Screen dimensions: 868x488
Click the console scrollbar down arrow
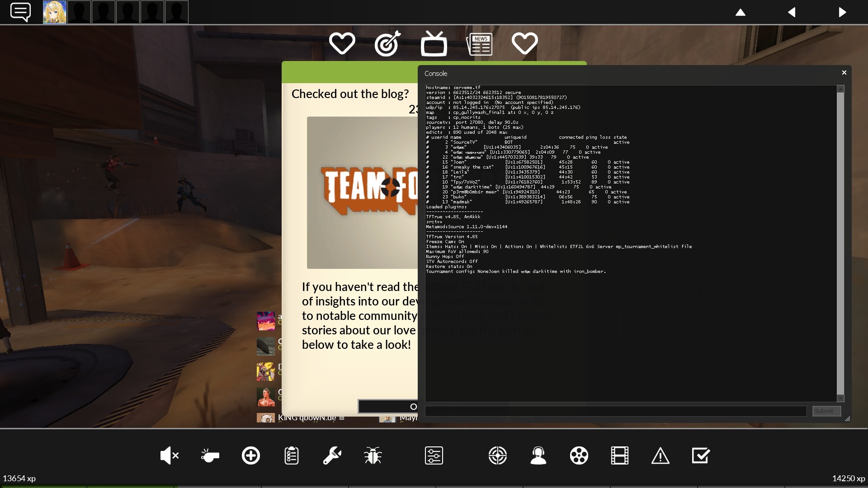(840, 398)
